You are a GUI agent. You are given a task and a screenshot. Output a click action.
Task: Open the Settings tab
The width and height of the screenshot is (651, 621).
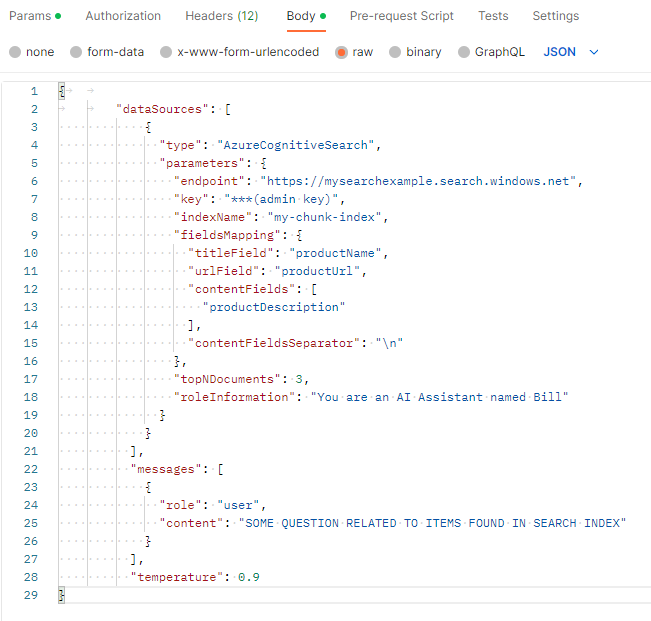[556, 16]
